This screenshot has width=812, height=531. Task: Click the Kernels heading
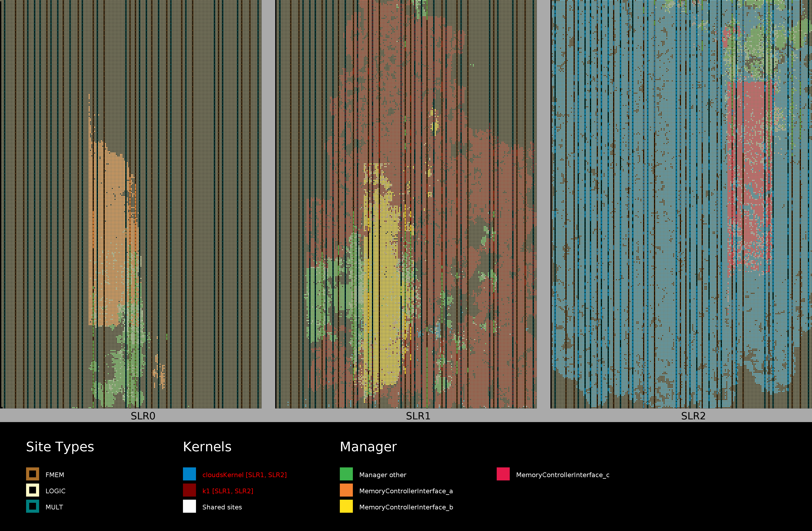[207, 447]
